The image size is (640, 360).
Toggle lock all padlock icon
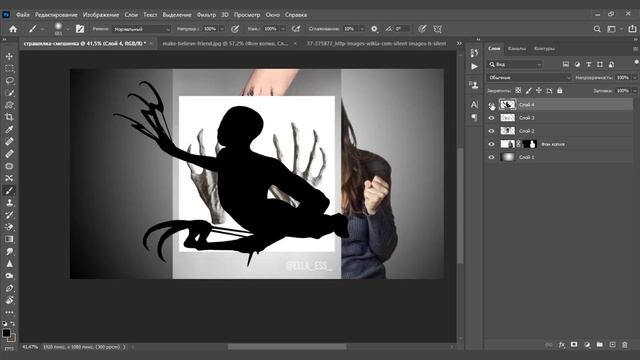pos(560,91)
